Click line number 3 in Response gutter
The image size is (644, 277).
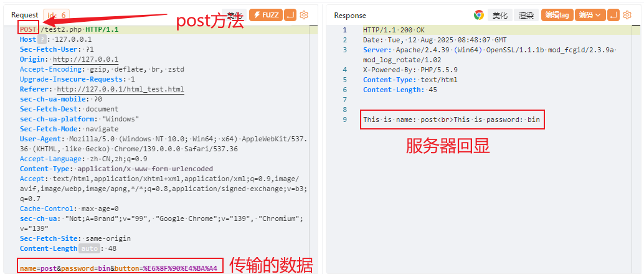click(344, 50)
